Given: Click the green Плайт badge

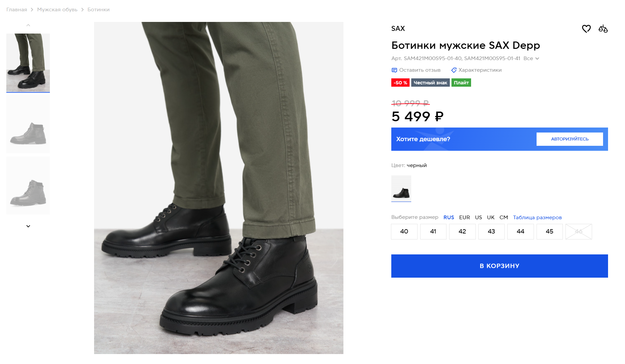Looking at the screenshot, I should 461,83.
